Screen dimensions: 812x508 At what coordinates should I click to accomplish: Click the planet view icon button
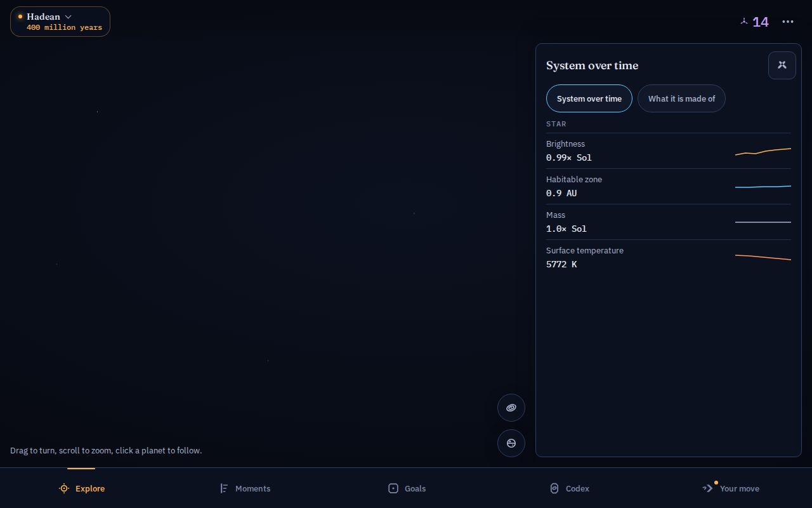[x=511, y=443]
